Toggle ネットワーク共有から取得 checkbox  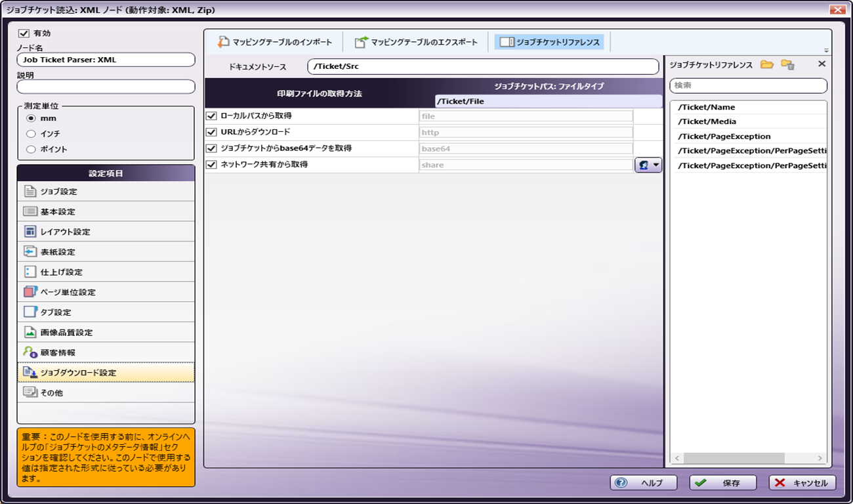[211, 165]
